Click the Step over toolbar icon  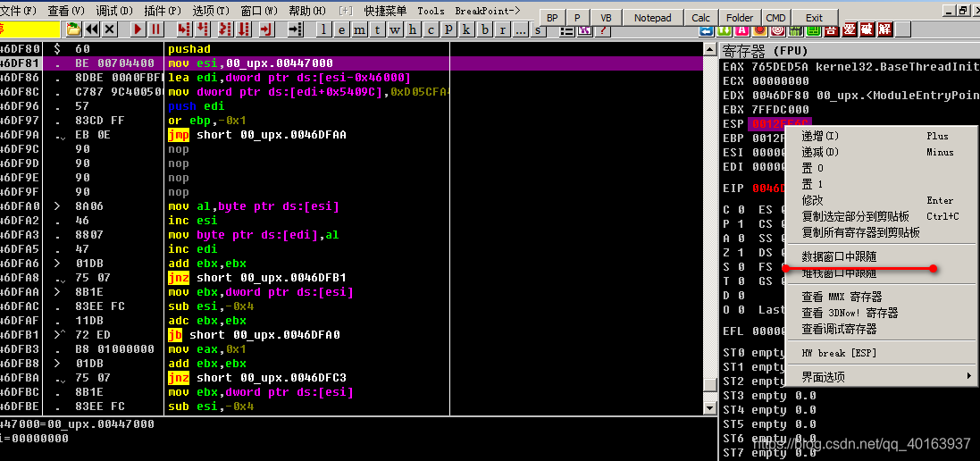202,29
